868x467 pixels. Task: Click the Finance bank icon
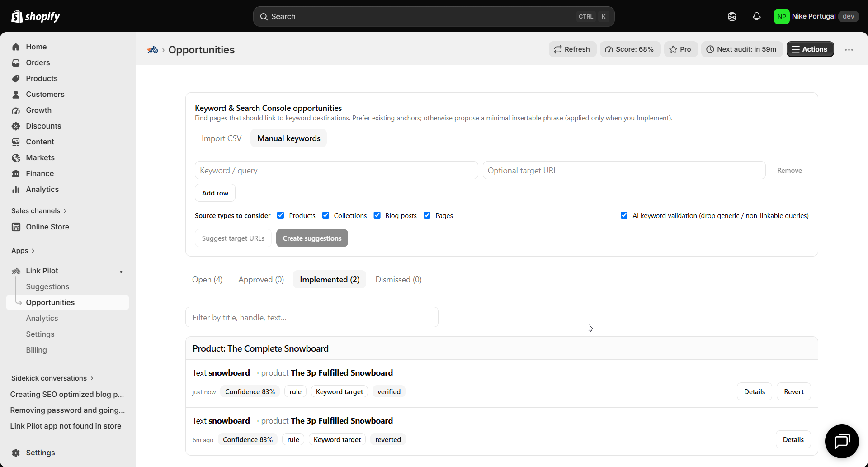coord(16,173)
